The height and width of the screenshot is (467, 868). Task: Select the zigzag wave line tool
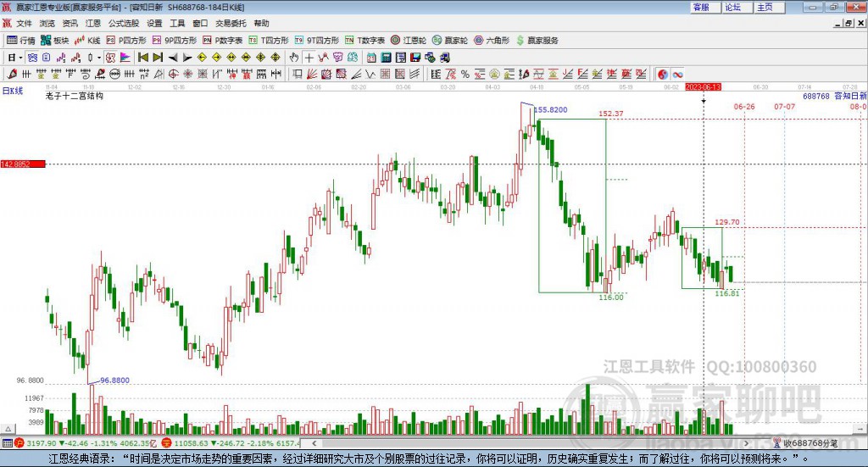coord(370,74)
